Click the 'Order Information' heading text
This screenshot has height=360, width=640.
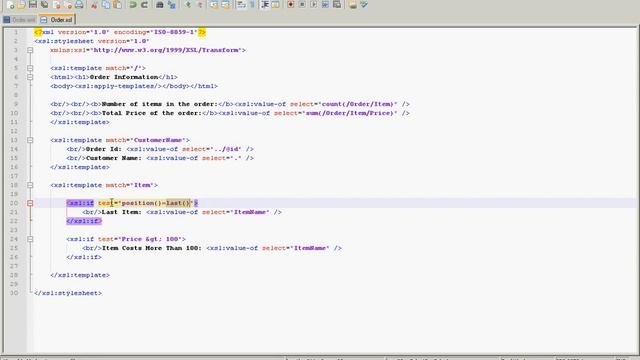click(124, 77)
